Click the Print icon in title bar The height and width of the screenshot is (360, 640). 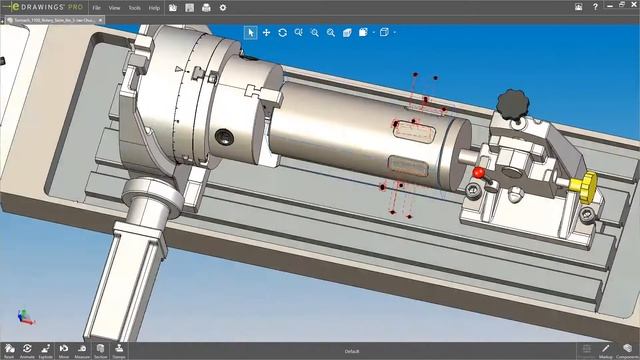[x=206, y=7]
